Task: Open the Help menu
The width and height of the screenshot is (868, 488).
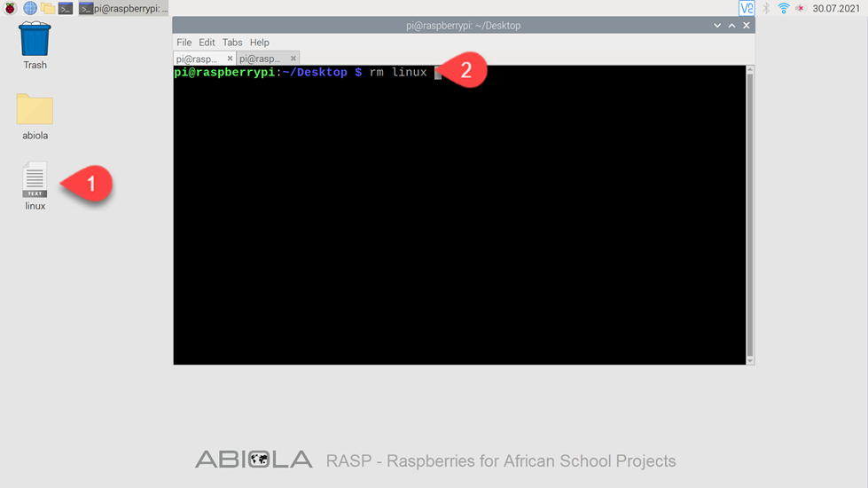Action: [x=259, y=42]
